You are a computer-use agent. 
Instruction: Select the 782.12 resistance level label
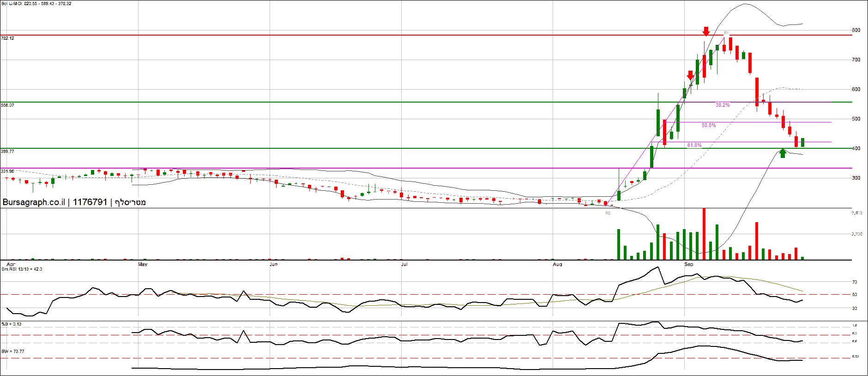click(7, 38)
